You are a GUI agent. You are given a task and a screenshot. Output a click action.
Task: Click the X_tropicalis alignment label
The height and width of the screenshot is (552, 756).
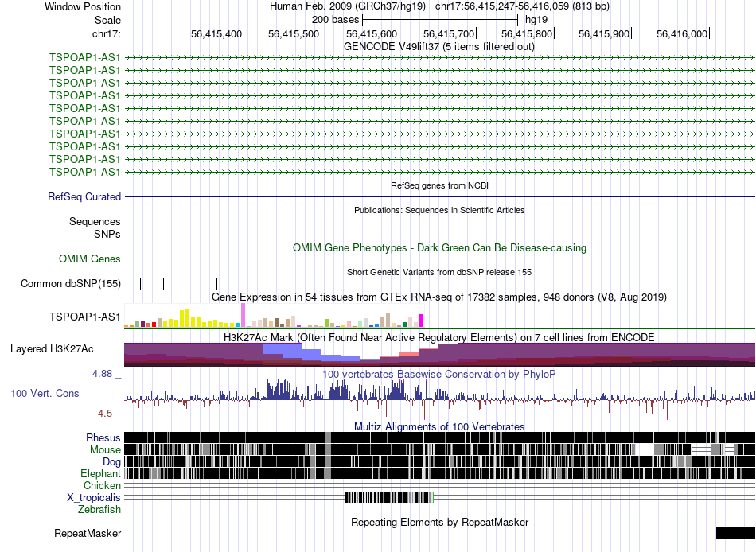94,498
